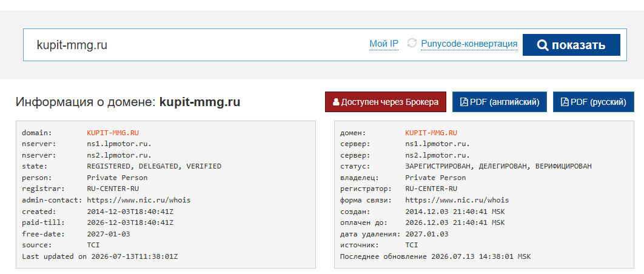Select Private Person in person row
The width and height of the screenshot is (644, 274).
[x=117, y=178]
